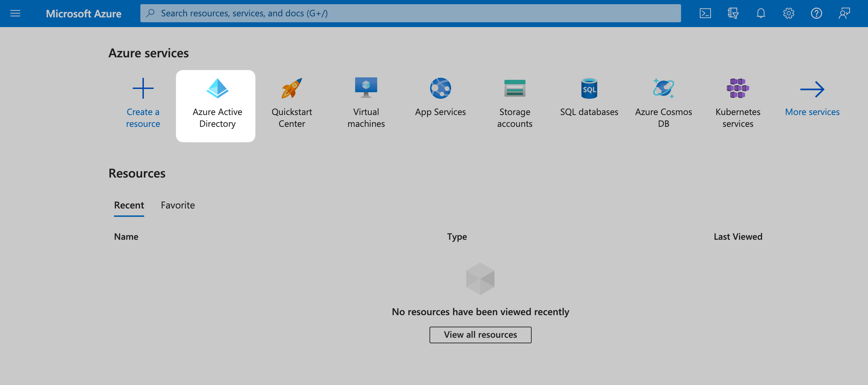Click the Name column header
The image size is (868, 385).
(126, 237)
